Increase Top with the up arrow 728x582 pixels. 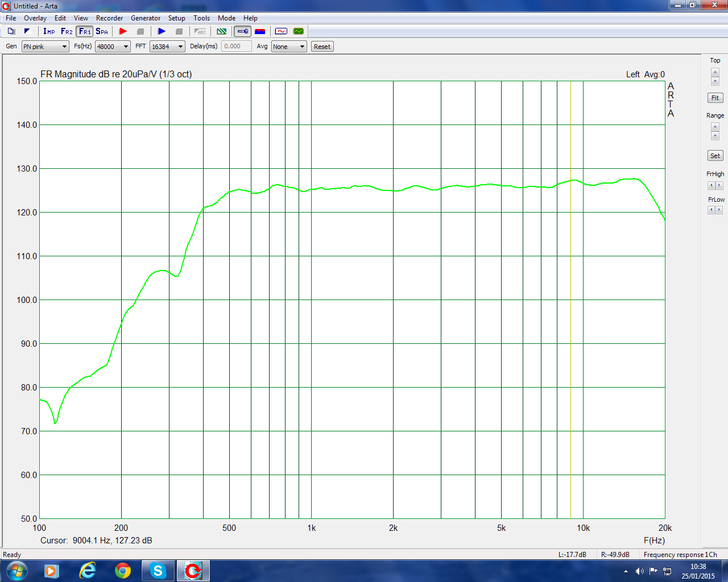pos(715,72)
